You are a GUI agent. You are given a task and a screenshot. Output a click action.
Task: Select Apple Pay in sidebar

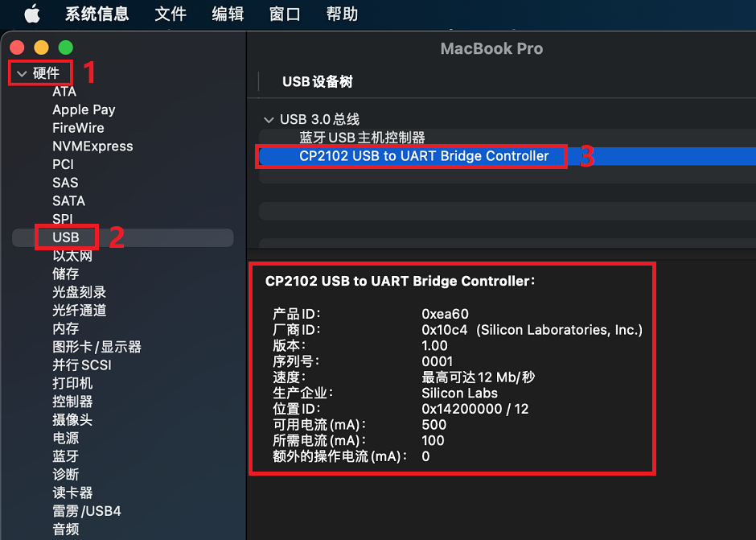84,110
